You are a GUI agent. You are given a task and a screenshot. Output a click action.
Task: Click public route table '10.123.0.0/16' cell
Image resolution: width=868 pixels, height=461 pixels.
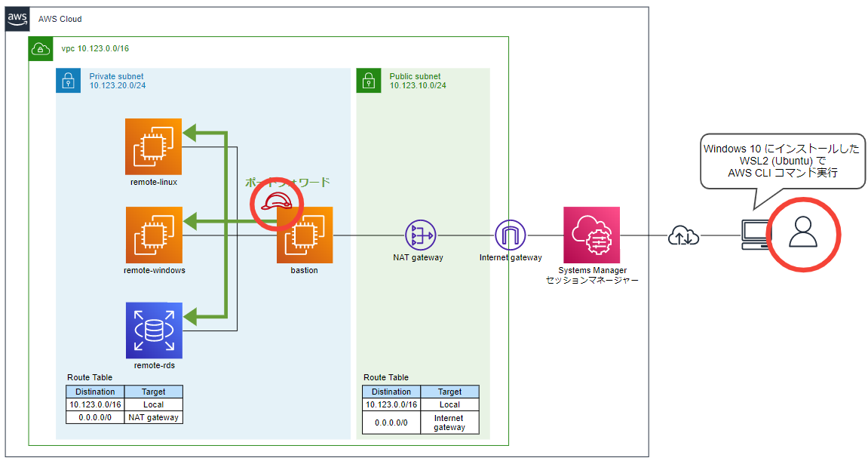coord(391,404)
